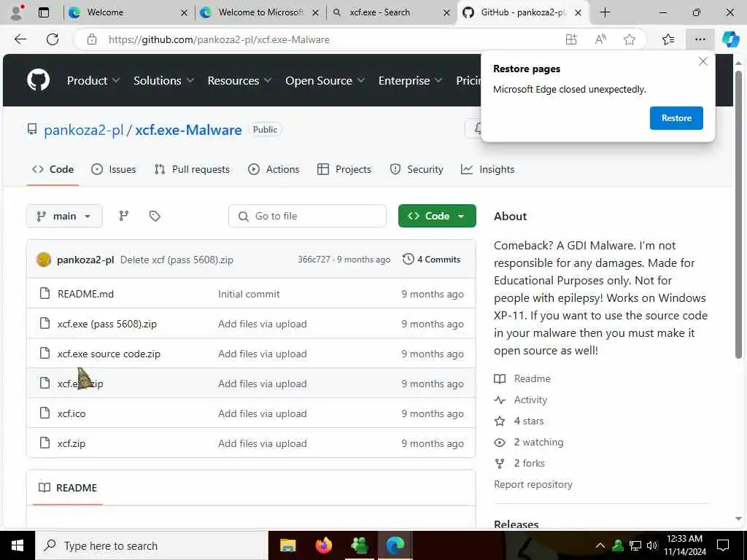Image resolution: width=747 pixels, height=560 pixels.
Task: Expand the Product menu
Action: pyautogui.click(x=93, y=80)
